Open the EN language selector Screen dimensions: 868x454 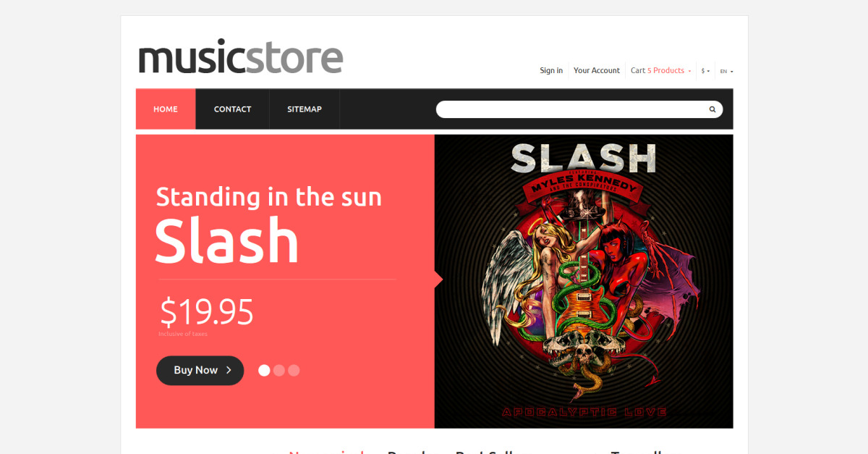point(726,71)
